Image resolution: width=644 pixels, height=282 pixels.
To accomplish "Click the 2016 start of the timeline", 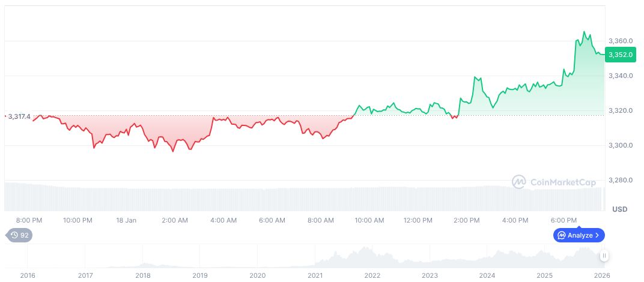I will tap(28, 275).
